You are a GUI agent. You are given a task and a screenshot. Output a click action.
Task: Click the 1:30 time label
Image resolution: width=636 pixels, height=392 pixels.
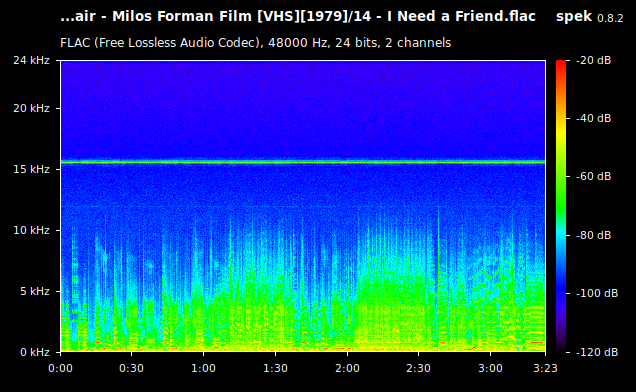pos(275,368)
